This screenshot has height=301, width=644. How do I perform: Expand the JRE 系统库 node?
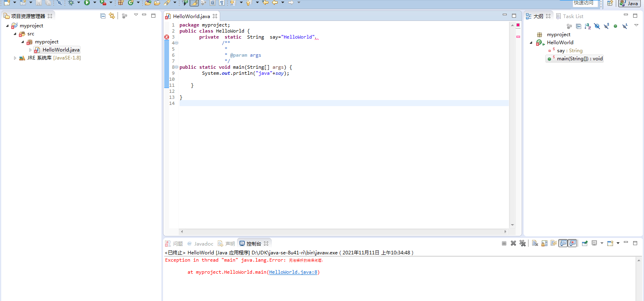pyautogui.click(x=15, y=58)
